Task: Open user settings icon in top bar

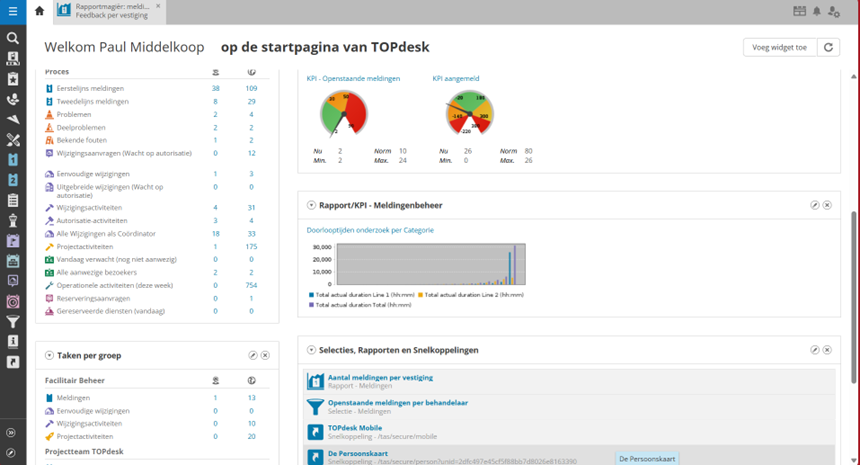Action: tap(834, 11)
